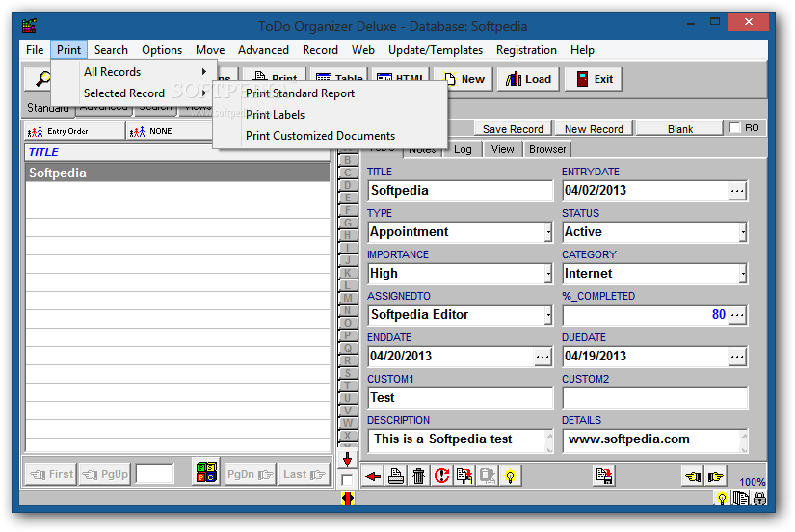Click the NONE secondary sort icon button

(170, 131)
